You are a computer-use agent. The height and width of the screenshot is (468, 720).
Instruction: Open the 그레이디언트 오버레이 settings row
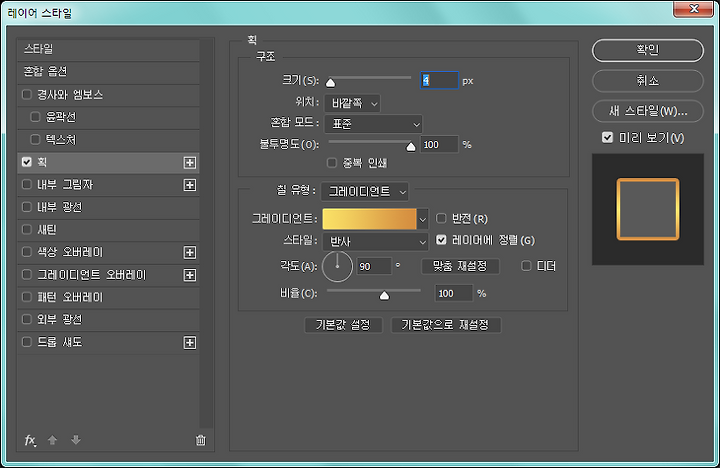click(x=108, y=275)
